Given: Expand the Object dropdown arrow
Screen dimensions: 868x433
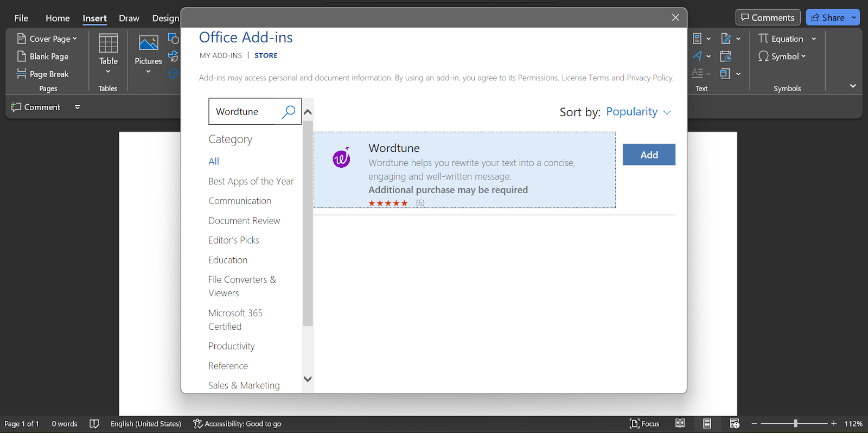Looking at the screenshot, I should (738, 74).
